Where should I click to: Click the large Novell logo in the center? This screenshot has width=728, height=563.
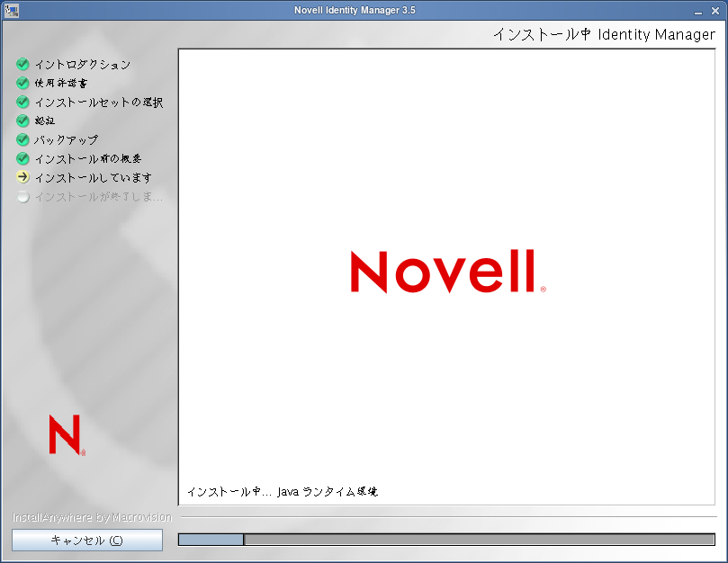tap(445, 272)
